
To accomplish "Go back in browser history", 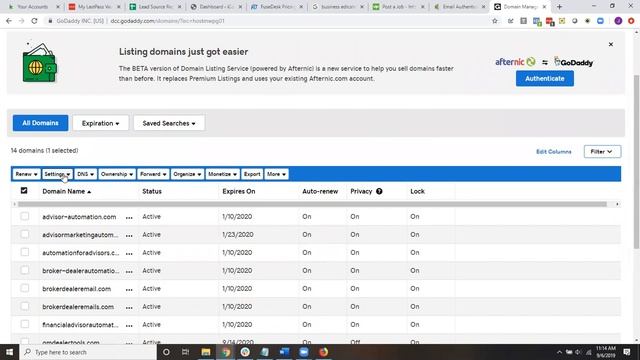I will pos(9,21).
